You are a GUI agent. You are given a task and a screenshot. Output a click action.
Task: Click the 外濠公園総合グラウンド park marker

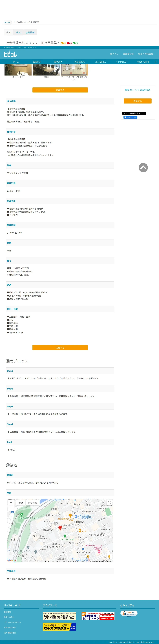click(21, 514)
